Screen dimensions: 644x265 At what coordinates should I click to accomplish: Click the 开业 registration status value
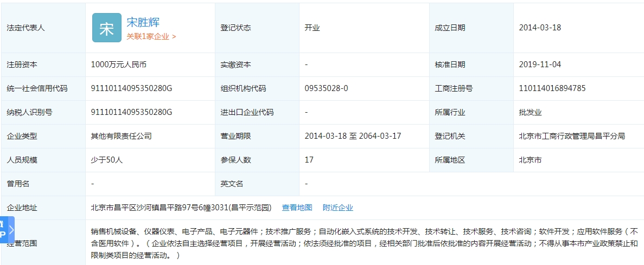(312, 28)
